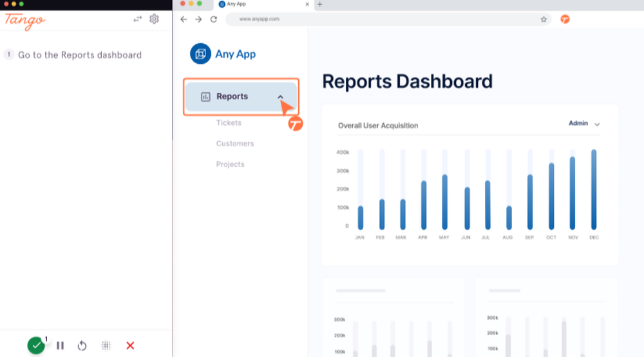Cancel capture with the red X
Viewport: 644px width, 357px height.
130,346
